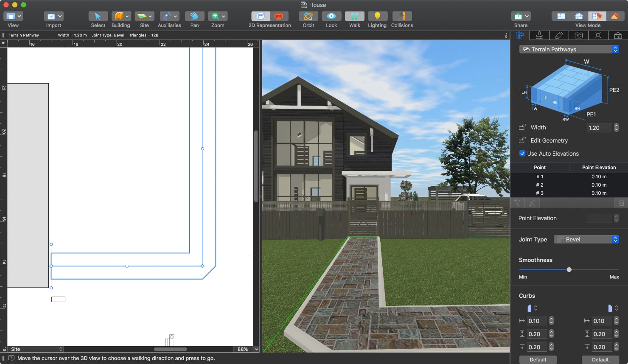
Task: Activate the Walk tool
Action: [354, 17]
